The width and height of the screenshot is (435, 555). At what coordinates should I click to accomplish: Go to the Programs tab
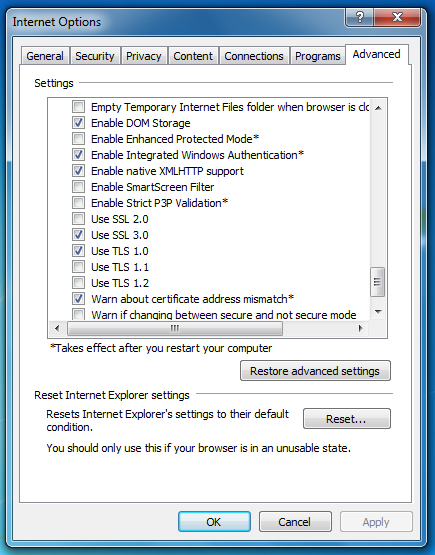click(x=317, y=56)
